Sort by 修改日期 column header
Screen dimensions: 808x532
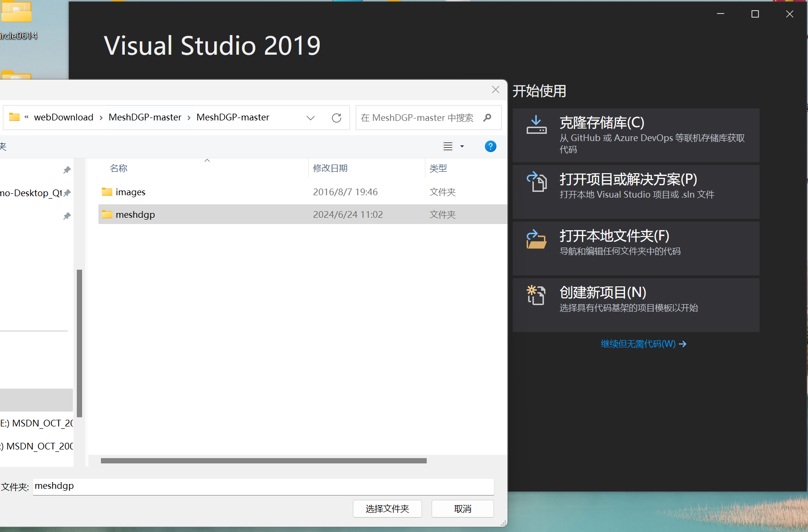coord(330,168)
